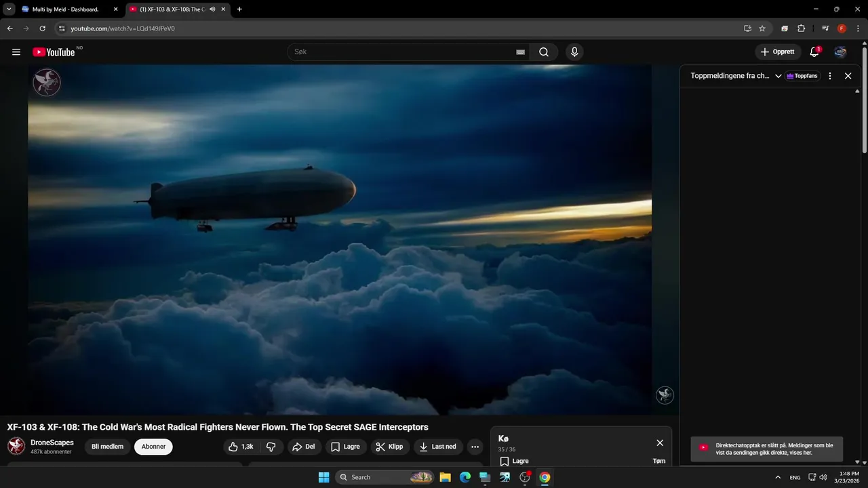This screenshot has width=868, height=488.
Task: Save the video with Lagre button
Action: [x=346, y=447]
